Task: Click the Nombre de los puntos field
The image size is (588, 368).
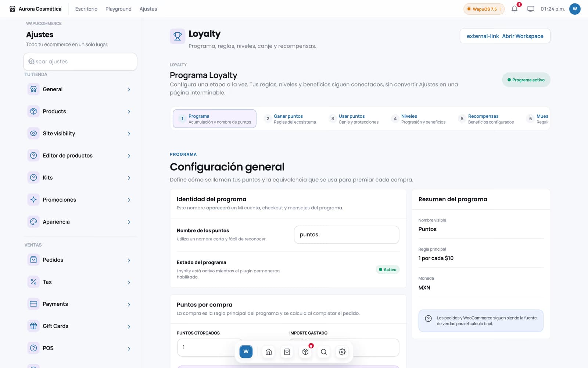Action: point(347,234)
